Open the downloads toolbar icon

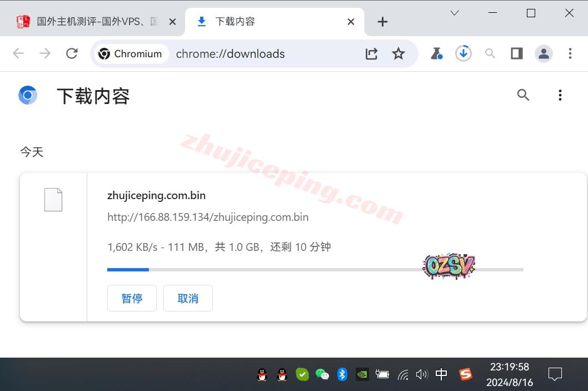point(464,53)
